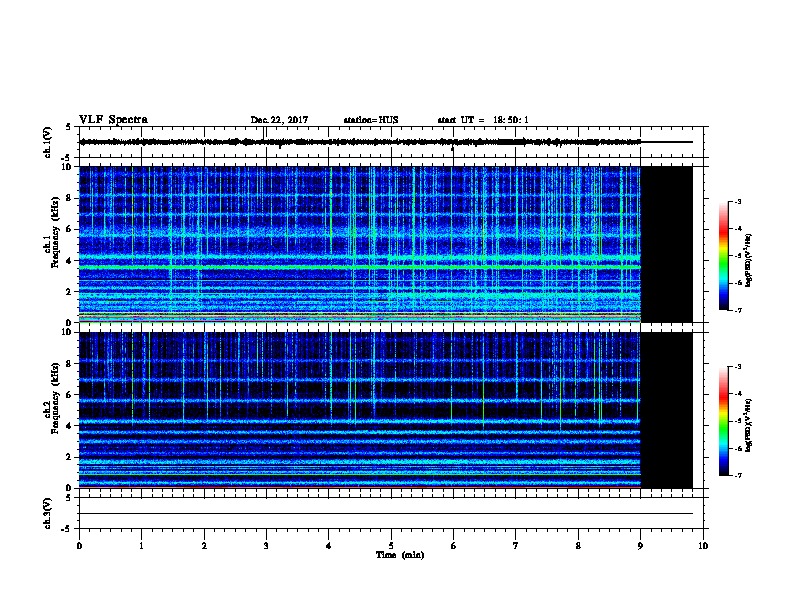Click the time axis tick label "9"
The height and width of the screenshot is (612, 792).
640,545
